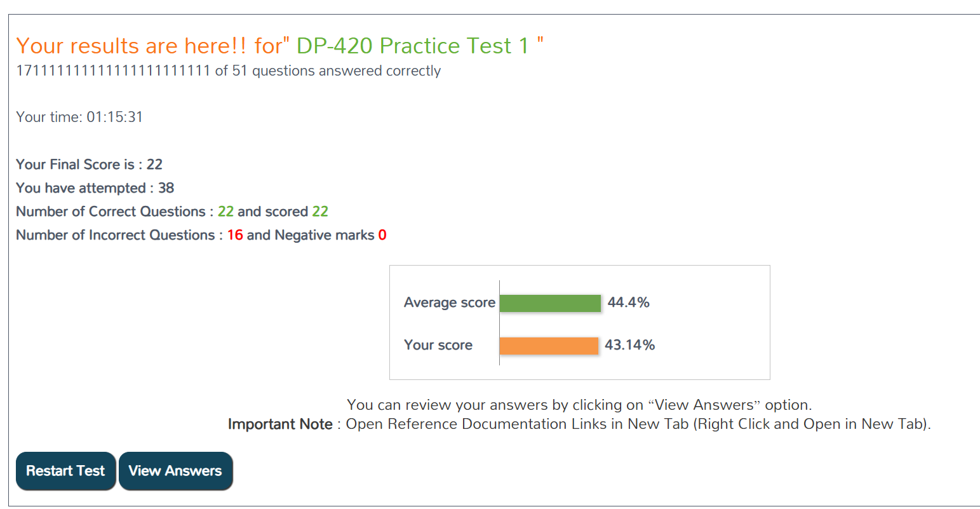Image resolution: width=980 pixels, height=509 pixels.
Task: Click the red incorrect questions count 16
Action: (235, 235)
